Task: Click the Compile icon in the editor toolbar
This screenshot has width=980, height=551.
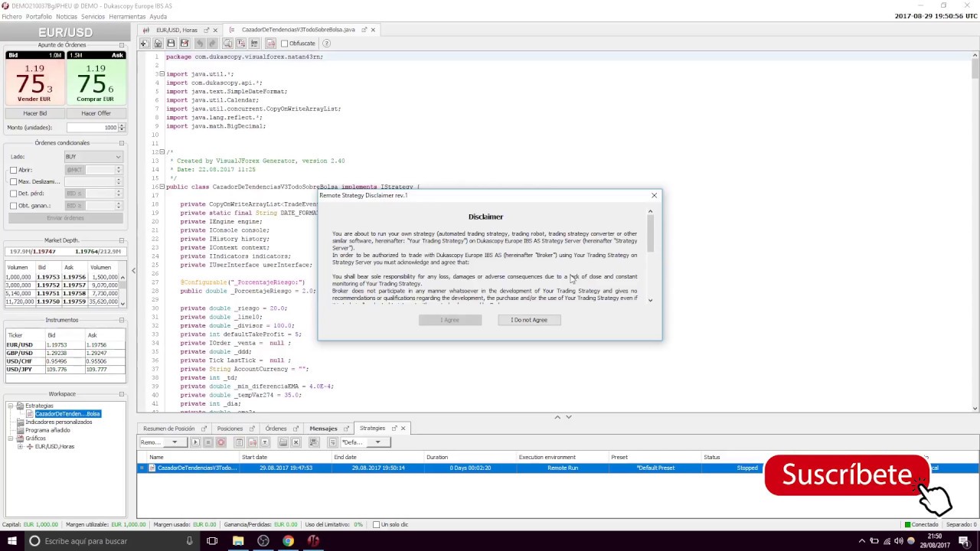Action: coord(269,44)
